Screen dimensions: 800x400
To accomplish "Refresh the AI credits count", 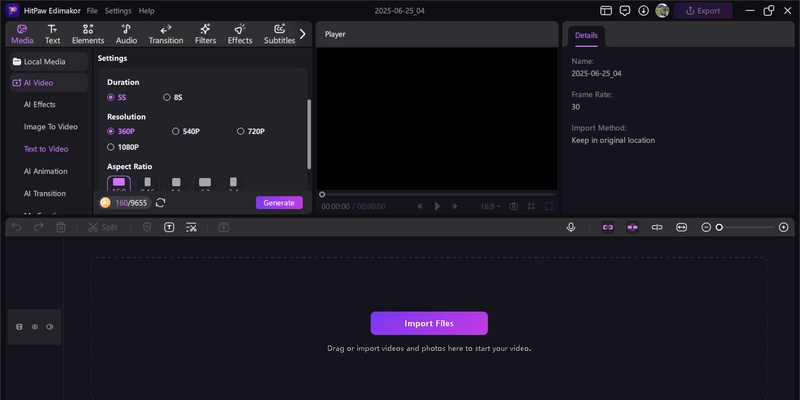I will (x=160, y=203).
